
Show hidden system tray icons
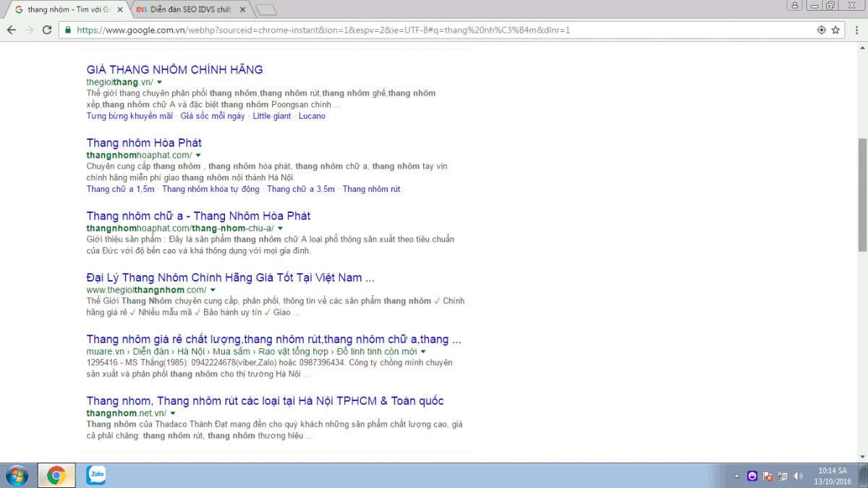[x=736, y=476]
